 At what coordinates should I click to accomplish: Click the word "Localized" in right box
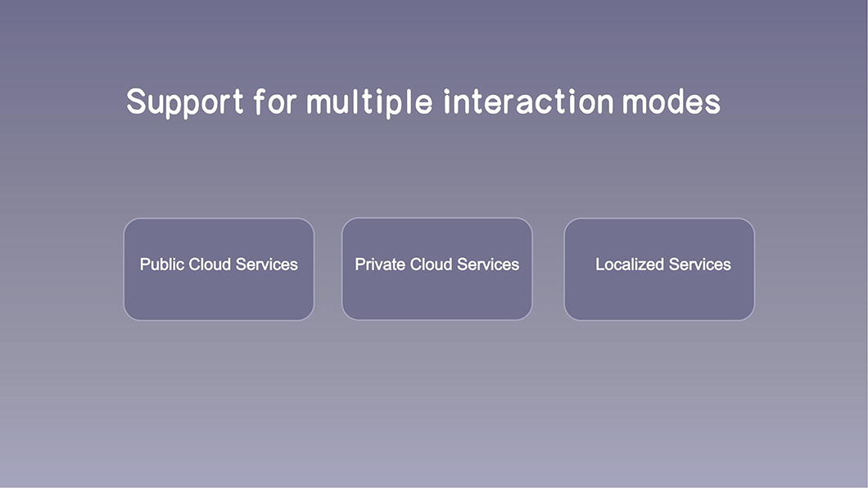pos(626,264)
